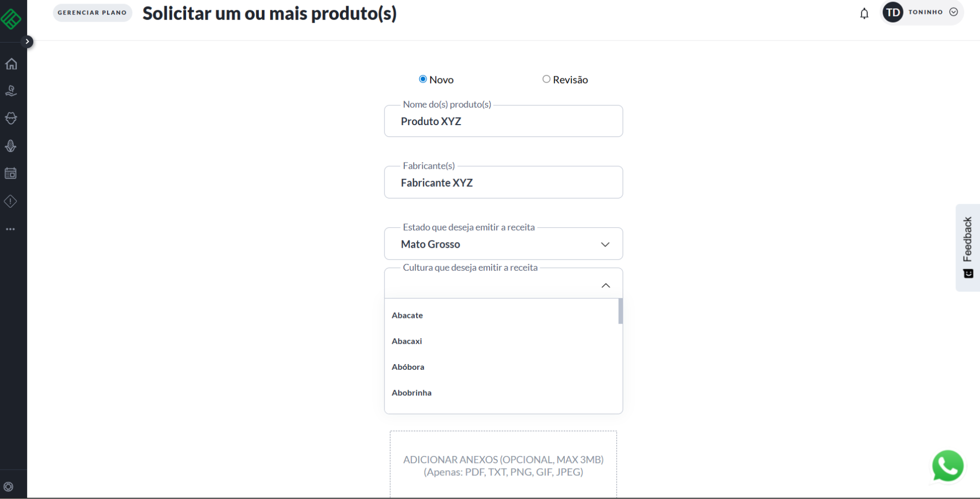980x499 pixels.
Task: Click the help icon at sidebar bottom
Action: point(9,487)
